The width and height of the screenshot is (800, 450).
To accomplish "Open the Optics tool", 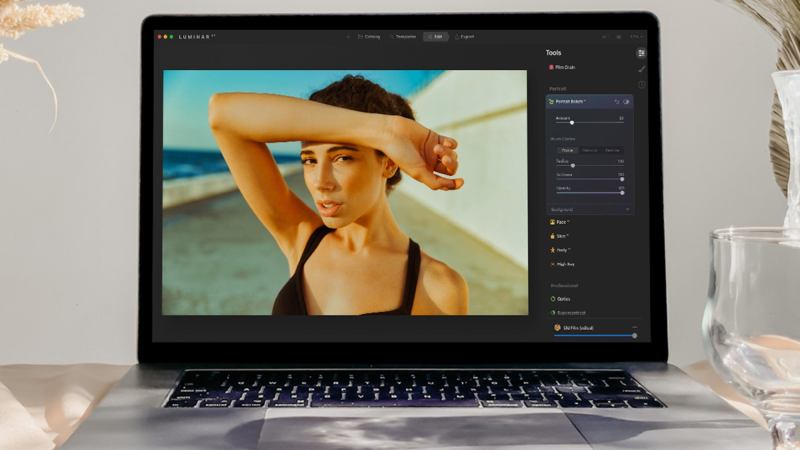I will (553, 298).
